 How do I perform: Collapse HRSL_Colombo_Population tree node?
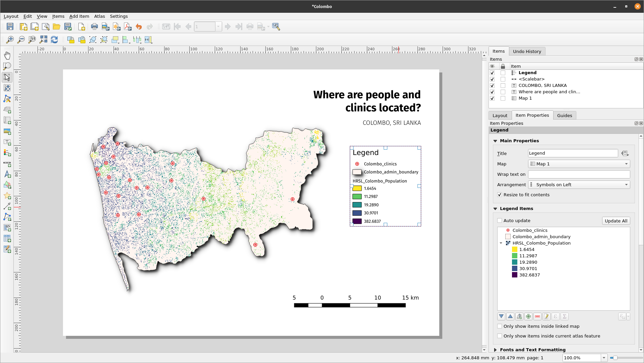(501, 243)
